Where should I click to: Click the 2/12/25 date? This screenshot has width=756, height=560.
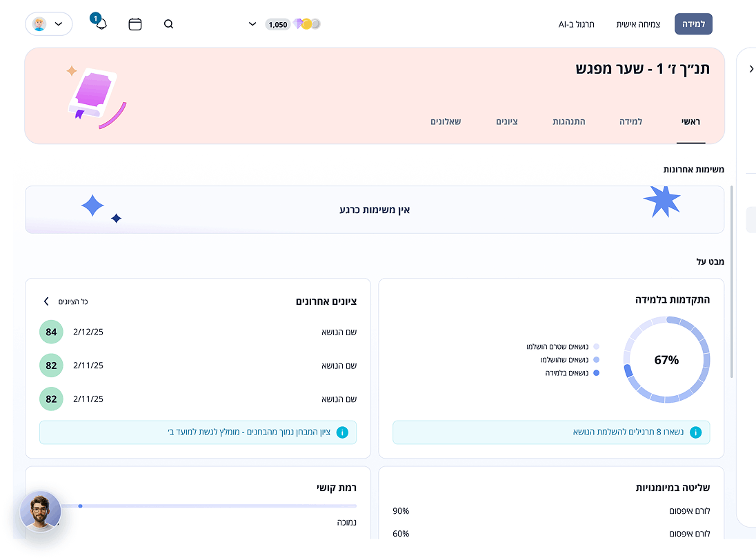(x=88, y=332)
